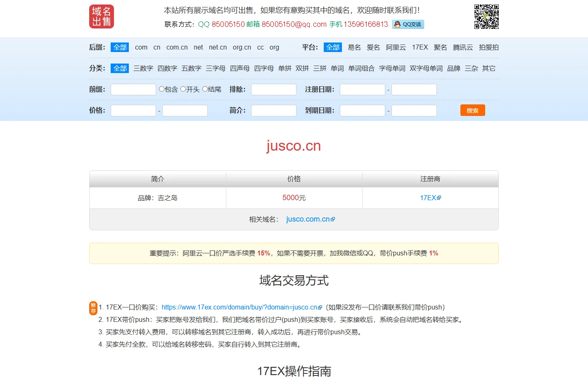The height and width of the screenshot is (385, 588).
Task: Open the 17ex.com domain buy URL
Action: [239, 307]
